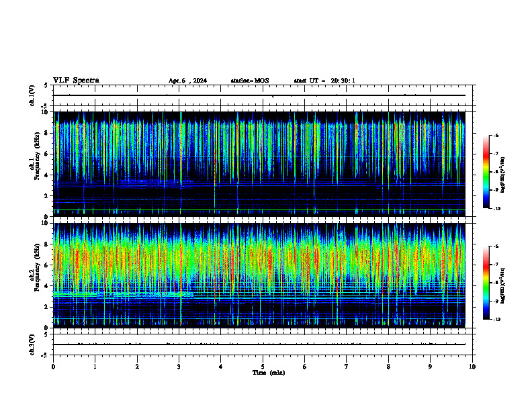Image resolution: width=532 pixels, height=411 pixels.
Task: Click the log(PSD) label beside the ch.2 color bar
Action: pyautogui.click(x=503, y=285)
